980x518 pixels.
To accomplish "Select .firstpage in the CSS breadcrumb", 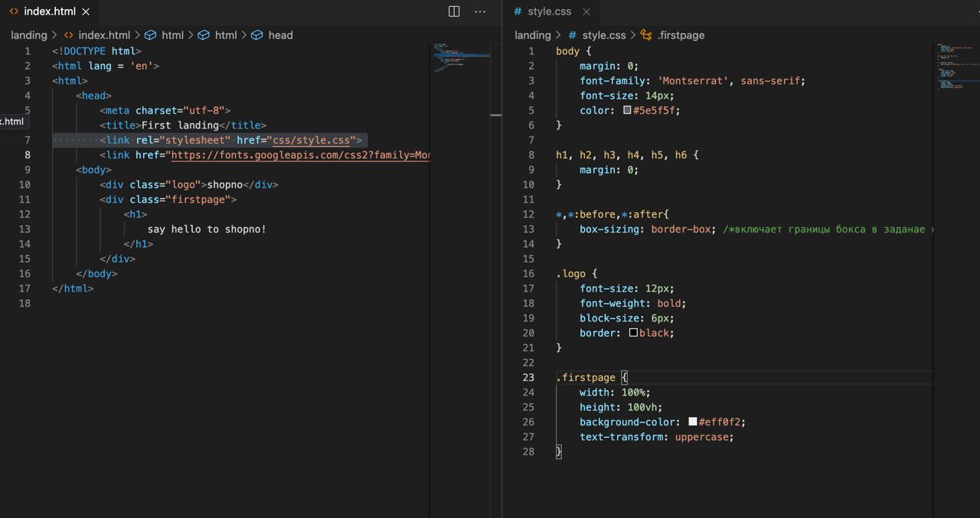I will point(680,35).
